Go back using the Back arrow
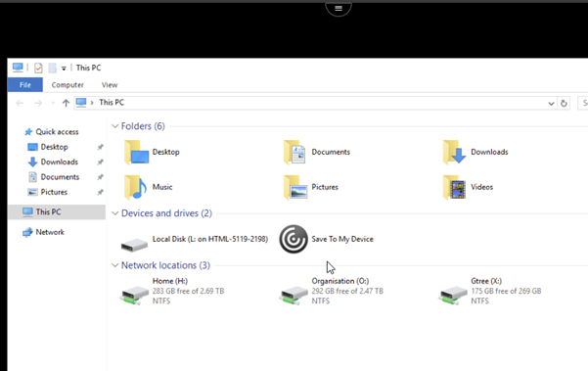Screen dimensions: 588x371 pyautogui.click(x=20, y=103)
